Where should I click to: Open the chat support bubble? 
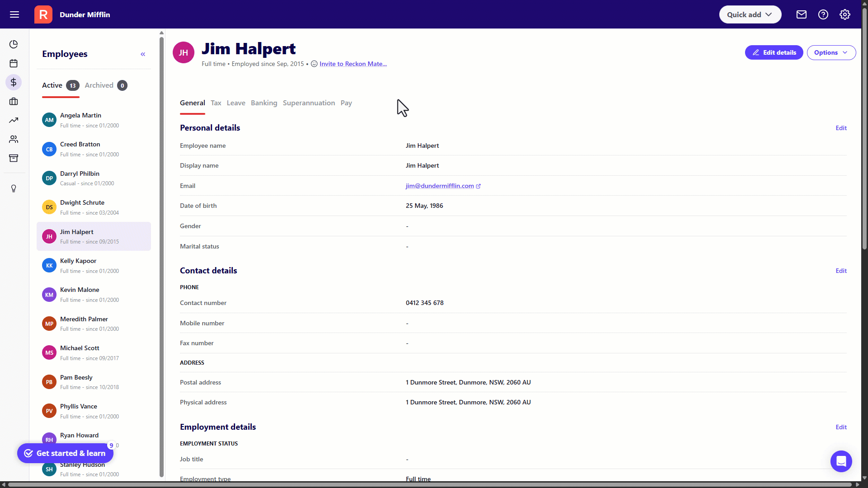click(841, 461)
